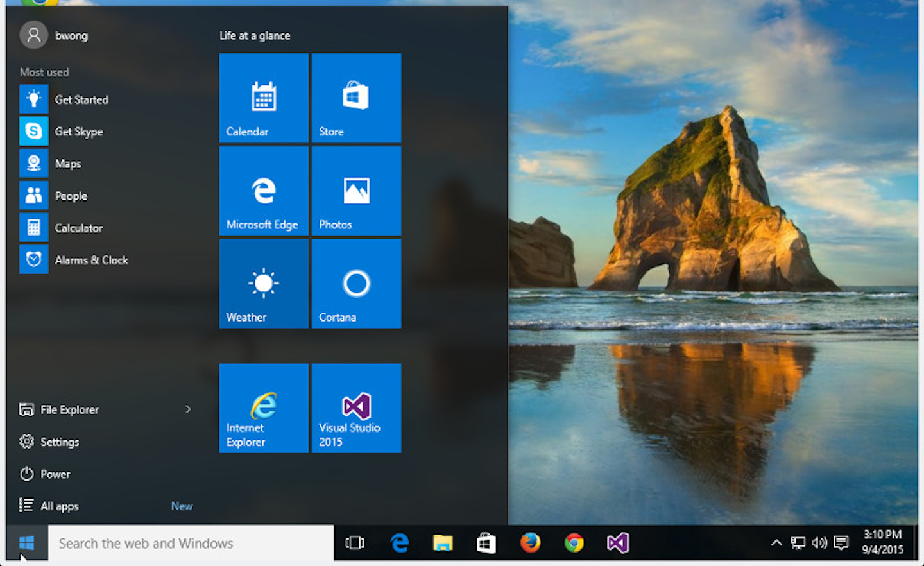Image resolution: width=924 pixels, height=566 pixels.
Task: Click the Windows Start button
Action: point(27,543)
